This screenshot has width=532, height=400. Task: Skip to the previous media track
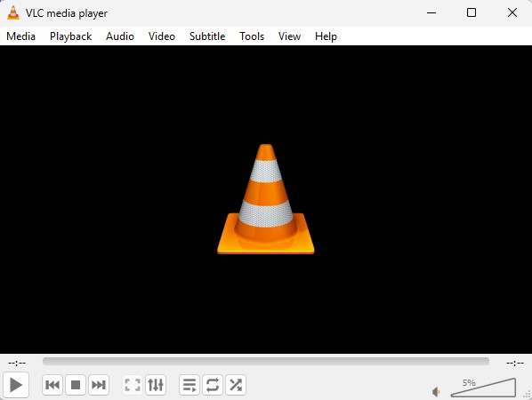click(x=52, y=385)
